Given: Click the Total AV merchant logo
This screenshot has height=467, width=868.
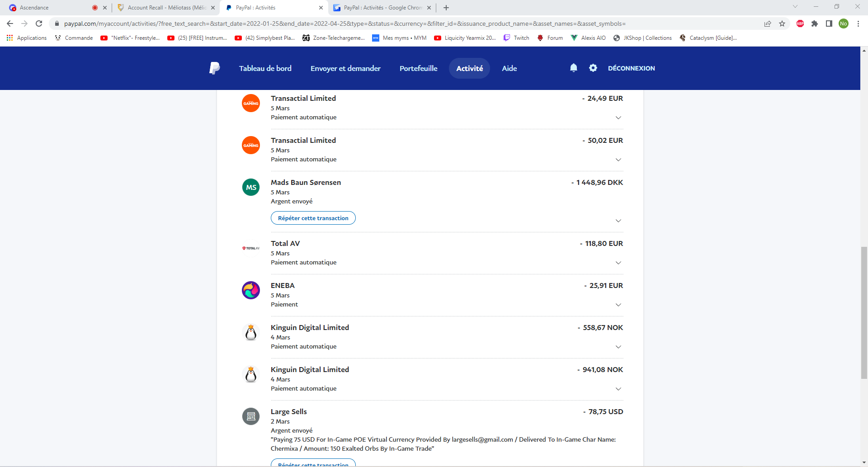Looking at the screenshot, I should click(x=251, y=248).
